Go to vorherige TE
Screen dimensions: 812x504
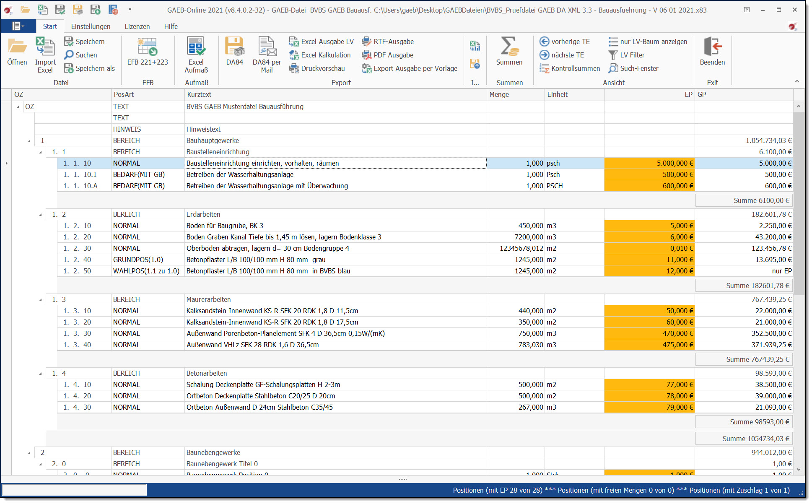(x=564, y=42)
